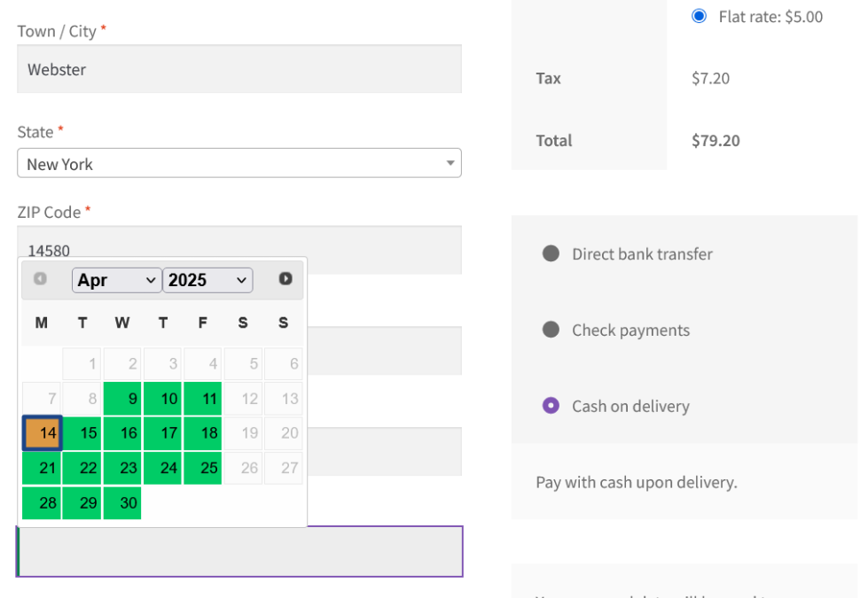The height and width of the screenshot is (598, 868).
Task: Choose Cash on delivery payment
Action: point(551,407)
